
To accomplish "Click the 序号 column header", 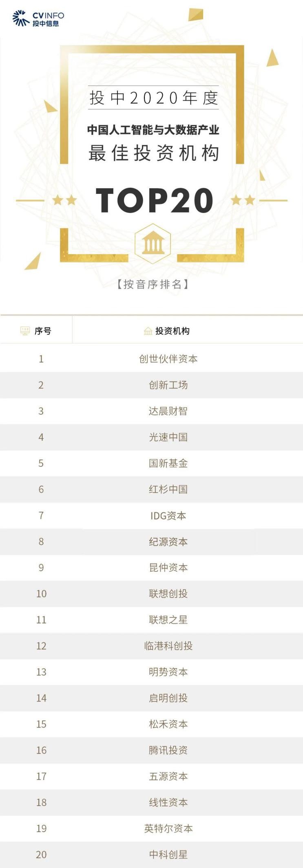I will click(43, 331).
